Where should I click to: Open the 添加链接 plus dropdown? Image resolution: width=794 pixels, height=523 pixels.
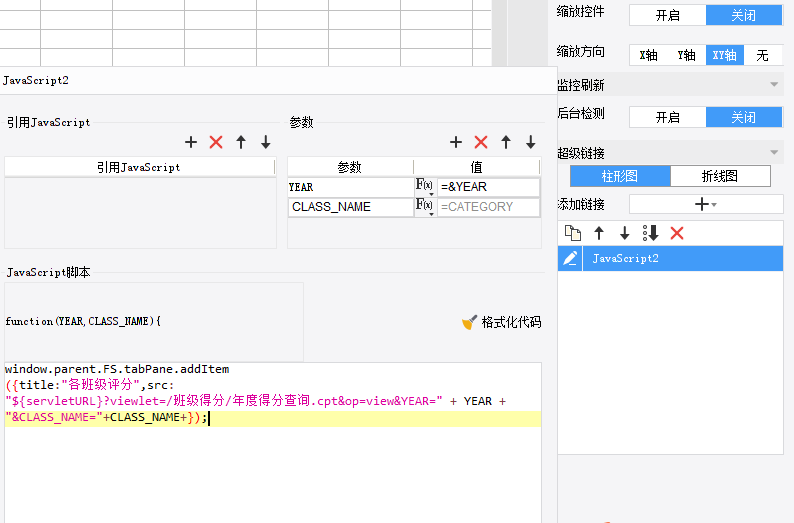[x=706, y=205]
